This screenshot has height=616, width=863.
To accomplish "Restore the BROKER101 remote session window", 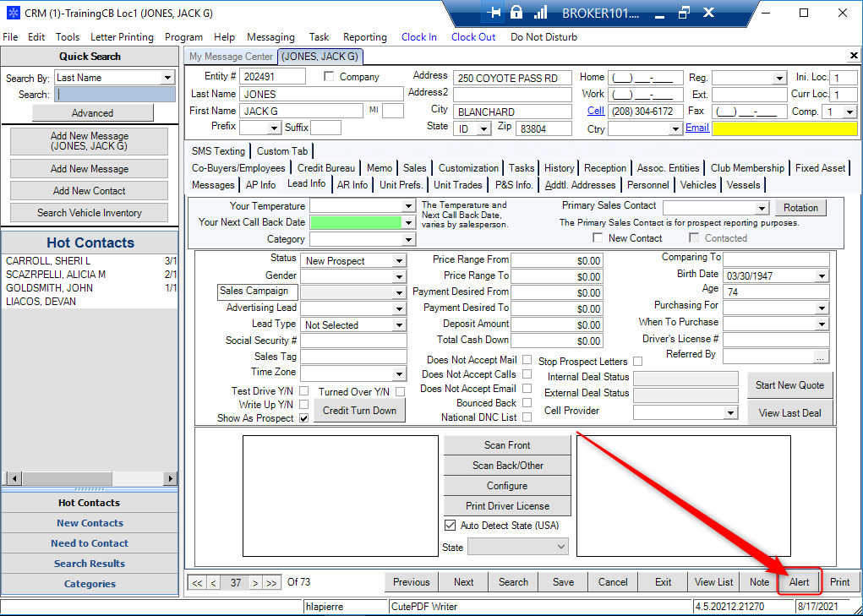I will (685, 13).
